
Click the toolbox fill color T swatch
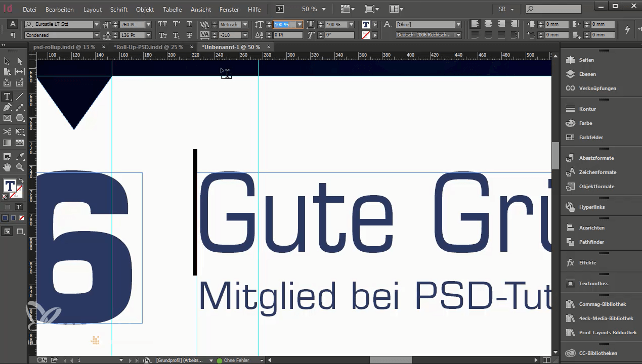pyautogui.click(x=9, y=186)
